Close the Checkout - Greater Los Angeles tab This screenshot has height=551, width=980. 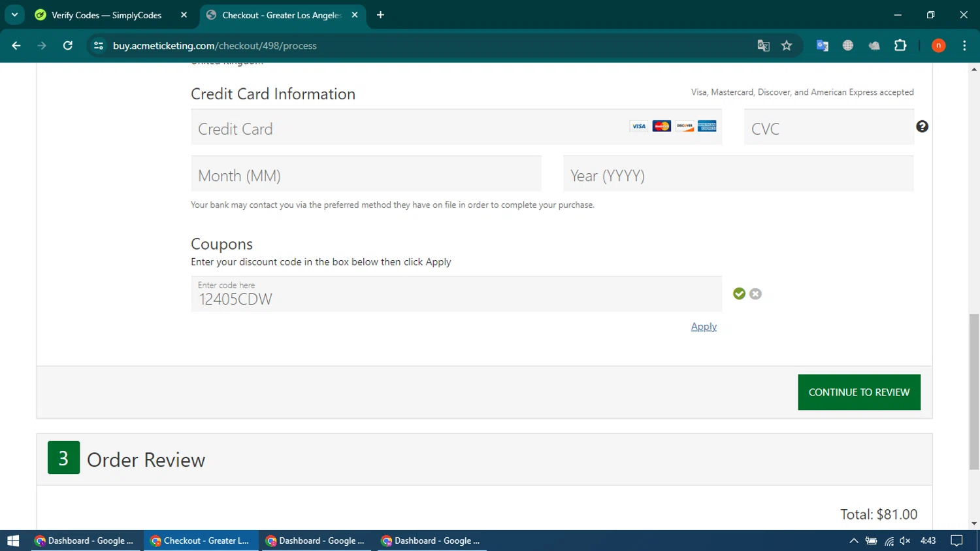[355, 15]
